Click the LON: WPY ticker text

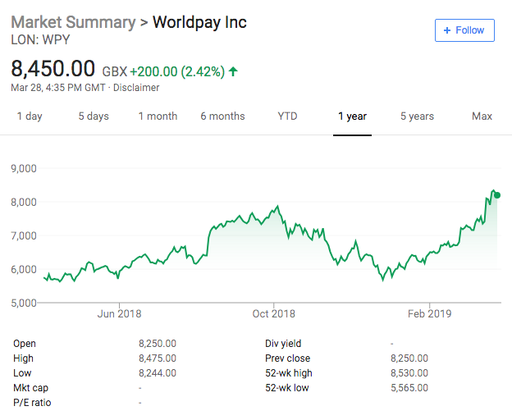tap(40, 40)
